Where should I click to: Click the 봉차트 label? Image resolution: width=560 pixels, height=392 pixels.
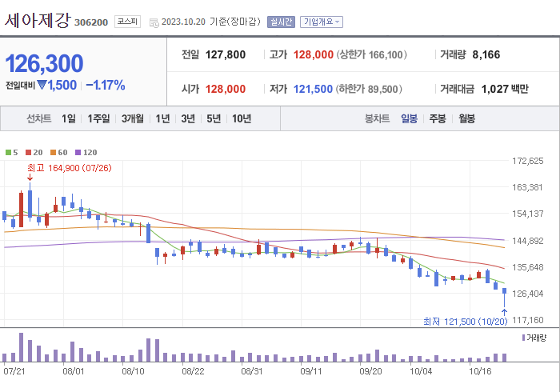click(377, 118)
